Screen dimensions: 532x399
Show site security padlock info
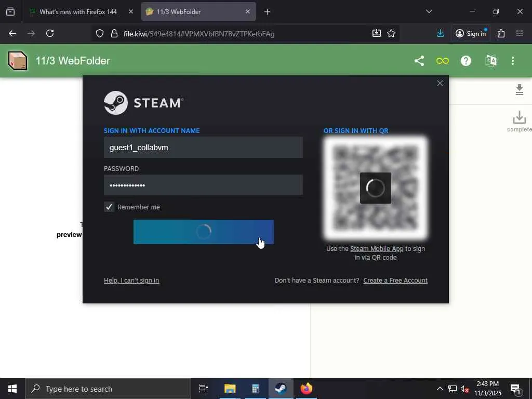[114, 33]
